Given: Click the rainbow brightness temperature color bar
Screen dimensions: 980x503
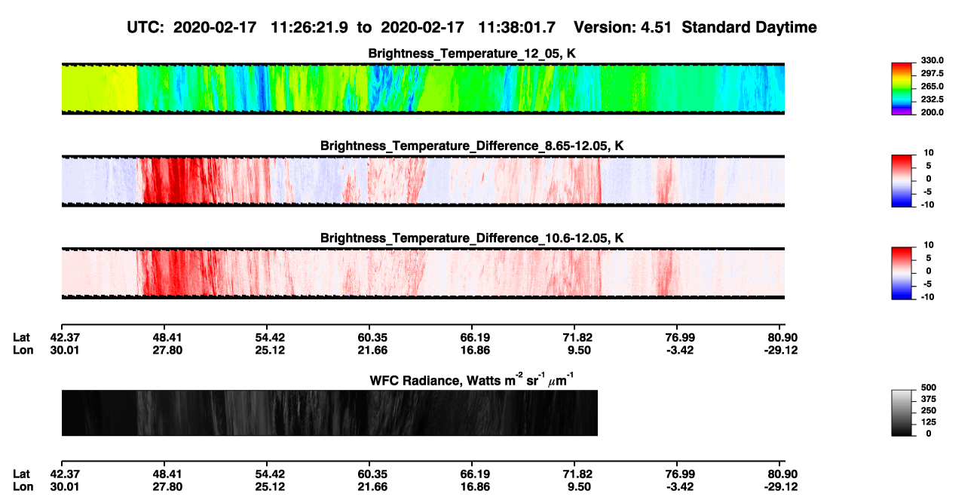Looking at the screenshot, I should 902,89.
